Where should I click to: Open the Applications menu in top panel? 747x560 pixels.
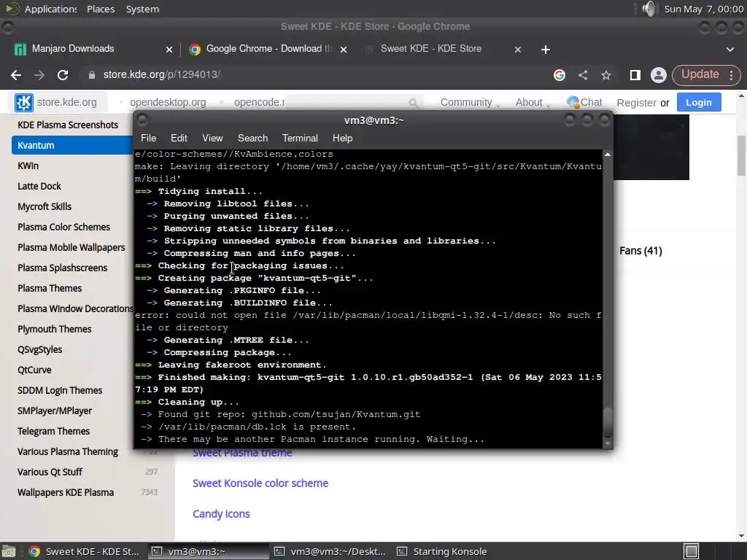[x=50, y=9]
